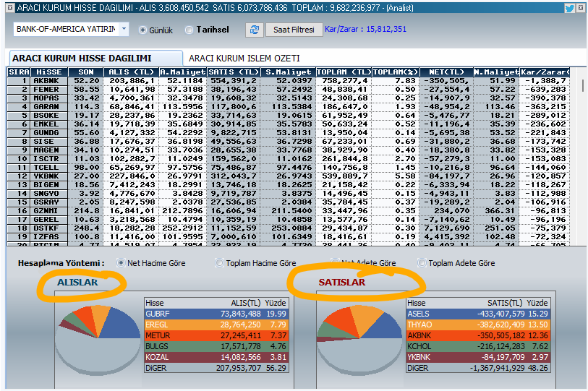Click EREGL row in ALISLAR list
588x391 pixels.
pyautogui.click(x=216, y=325)
